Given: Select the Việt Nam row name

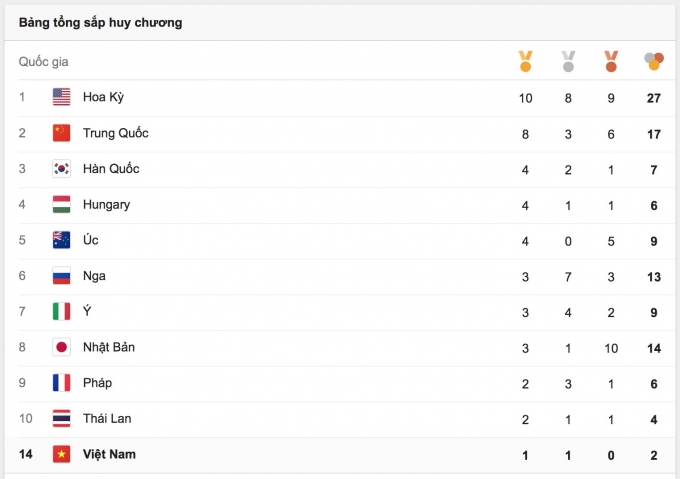Looking at the screenshot, I should click(110, 454).
